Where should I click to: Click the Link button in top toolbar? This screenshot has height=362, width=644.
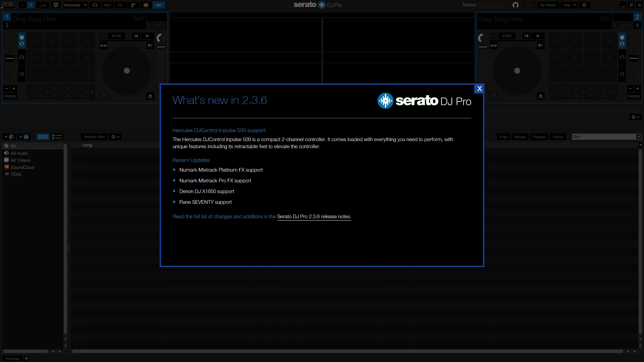coord(43,5)
